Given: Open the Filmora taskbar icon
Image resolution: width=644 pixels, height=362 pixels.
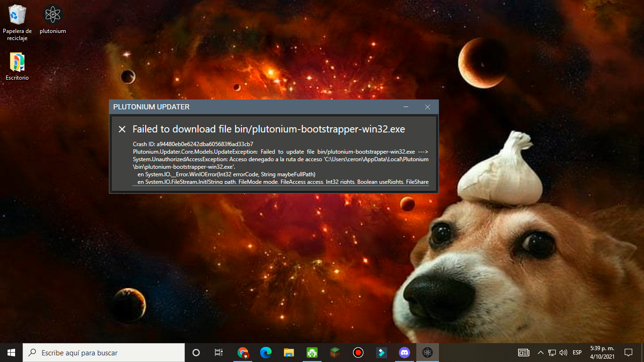Looking at the screenshot, I should coord(381,353).
